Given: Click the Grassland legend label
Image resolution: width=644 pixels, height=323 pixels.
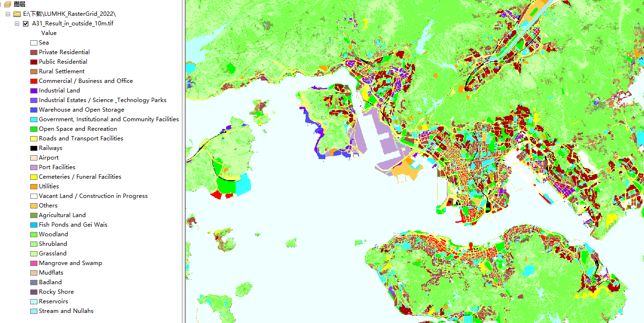Looking at the screenshot, I should click(53, 254).
